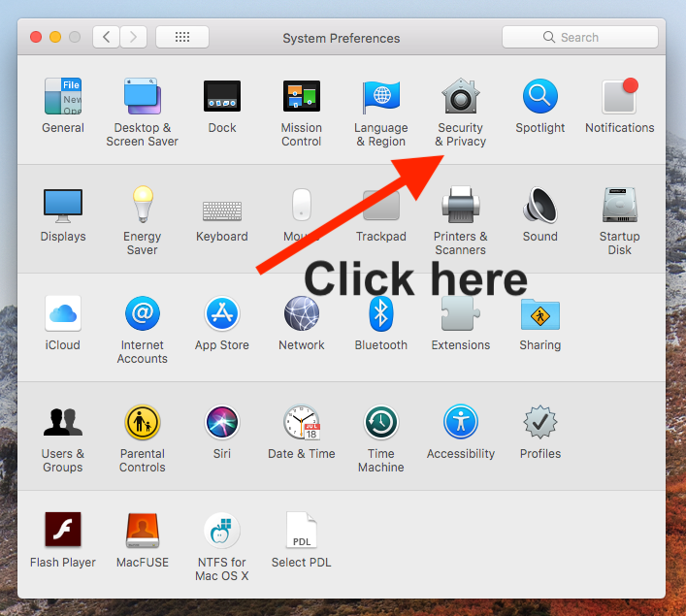
Task: Open Date & Time preferences
Action: coord(302,422)
